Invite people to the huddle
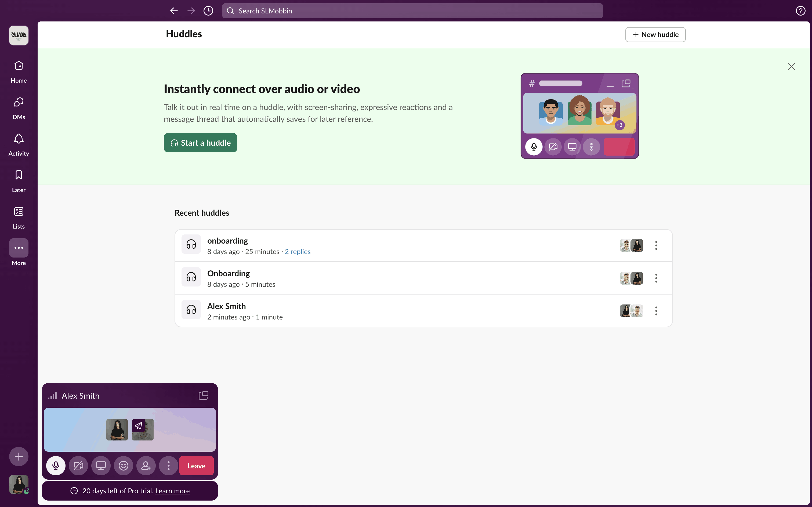The height and width of the screenshot is (507, 812). (146, 466)
